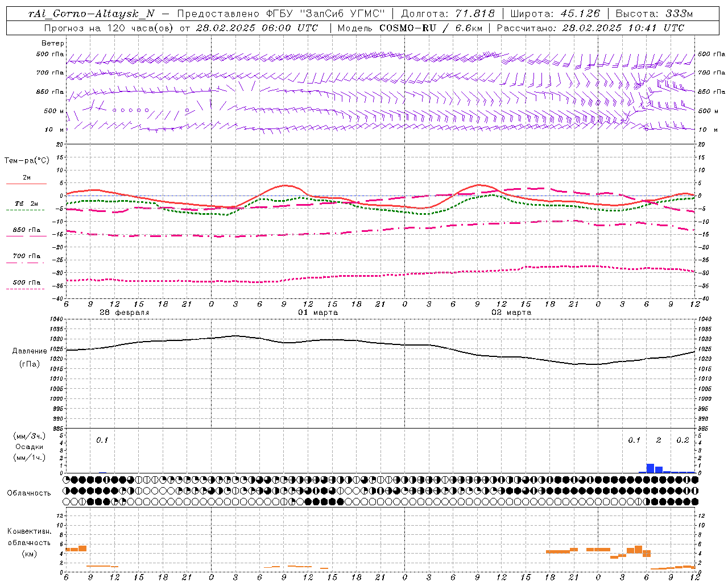728x582 pixels.
Task: Click the station title rAl_Gorno-Altaysk_N
Action: point(92,14)
